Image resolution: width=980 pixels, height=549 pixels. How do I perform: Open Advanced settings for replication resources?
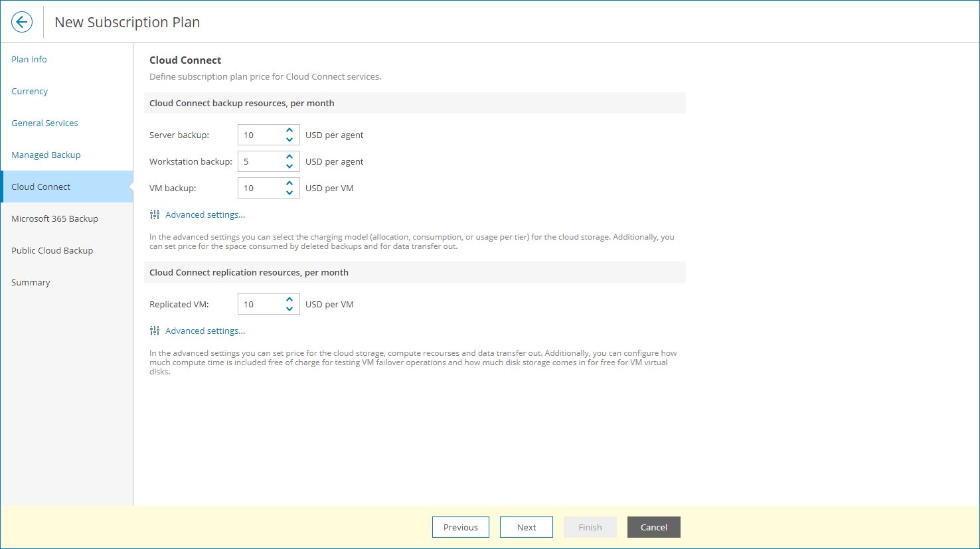(205, 331)
